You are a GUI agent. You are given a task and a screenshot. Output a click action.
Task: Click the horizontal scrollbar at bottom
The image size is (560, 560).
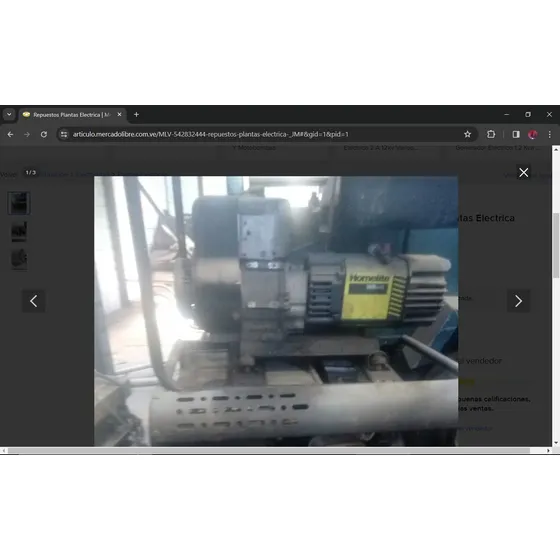269,451
